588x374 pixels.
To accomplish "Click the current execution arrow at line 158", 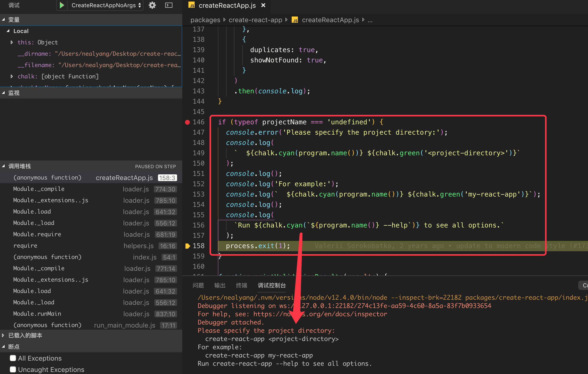I will [x=188, y=246].
